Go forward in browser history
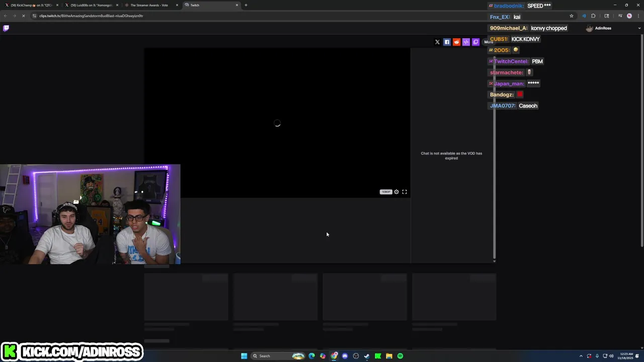The width and height of the screenshot is (644, 362). coord(15,16)
